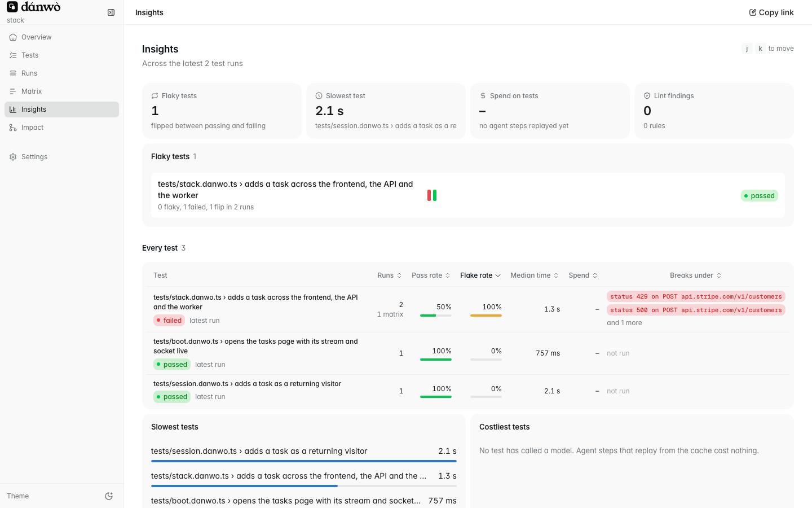
Task: Click the danwo logo icon
Action: pos(12,7)
